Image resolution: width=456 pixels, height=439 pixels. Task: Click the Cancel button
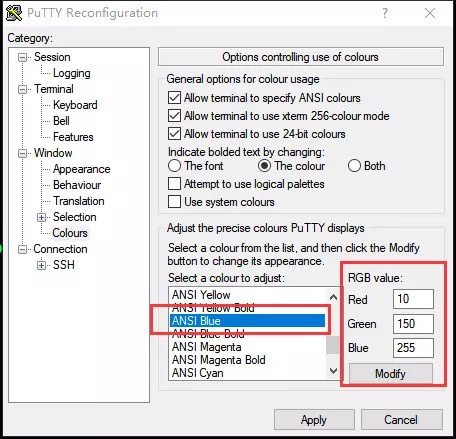402,420
